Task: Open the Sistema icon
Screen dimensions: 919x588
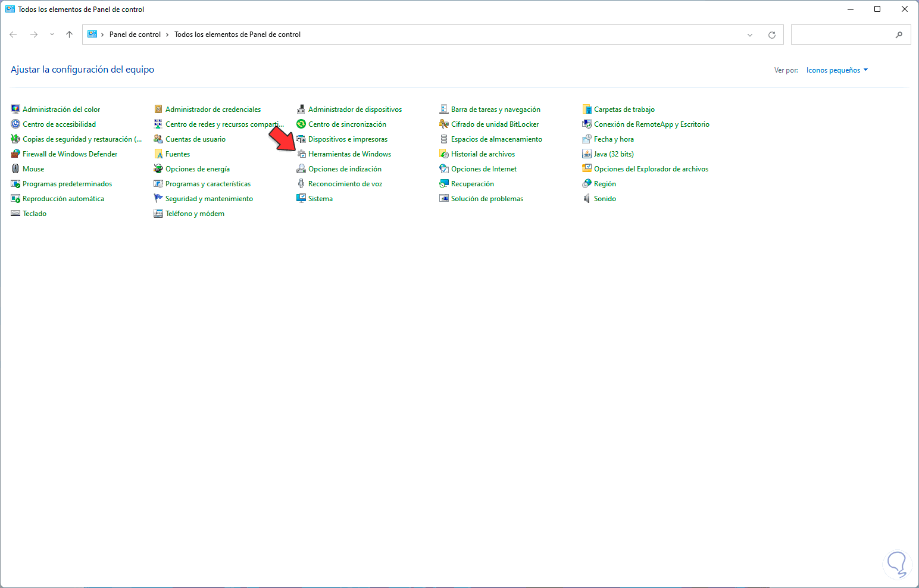Action: coord(301,198)
